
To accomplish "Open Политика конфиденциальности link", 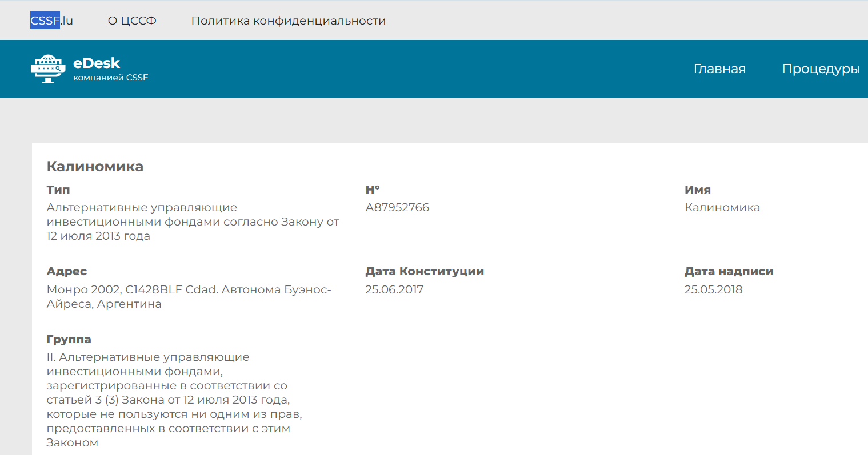I will (288, 21).
